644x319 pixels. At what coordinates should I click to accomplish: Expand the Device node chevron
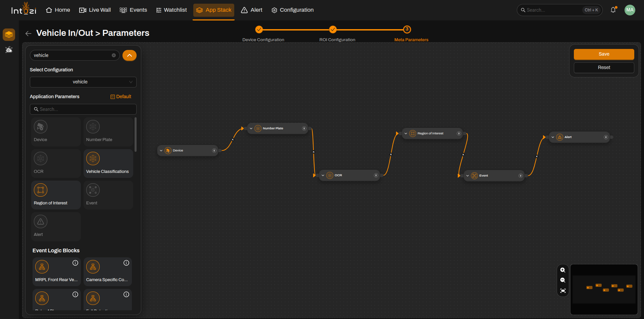(161, 151)
